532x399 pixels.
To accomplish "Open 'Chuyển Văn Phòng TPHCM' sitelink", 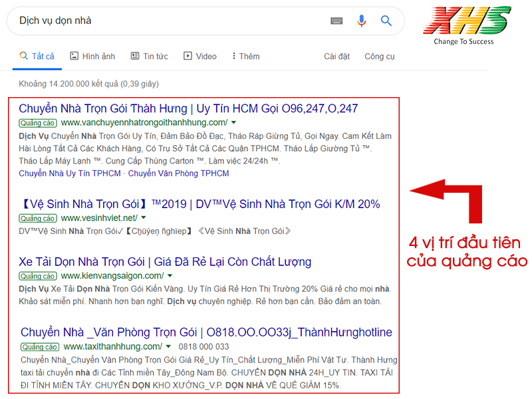I will (x=178, y=174).
